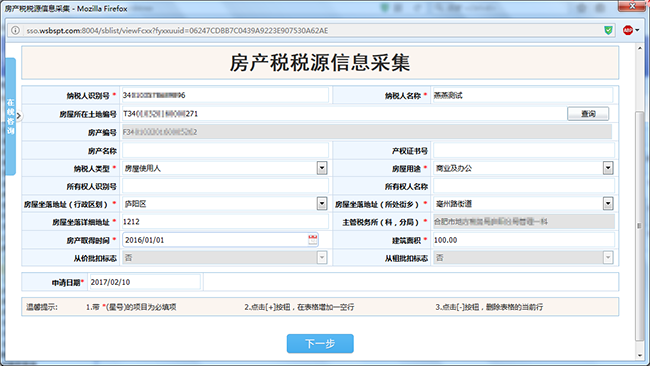
Task: Expand the 在线咨询 side panel arrow
Action: coord(18,116)
